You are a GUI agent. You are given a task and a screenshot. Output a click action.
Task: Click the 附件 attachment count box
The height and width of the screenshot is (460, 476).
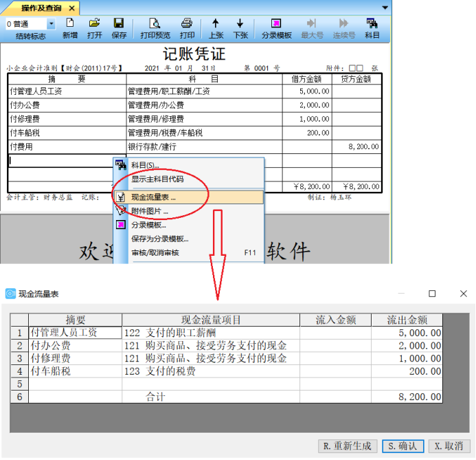pyautogui.click(x=356, y=68)
